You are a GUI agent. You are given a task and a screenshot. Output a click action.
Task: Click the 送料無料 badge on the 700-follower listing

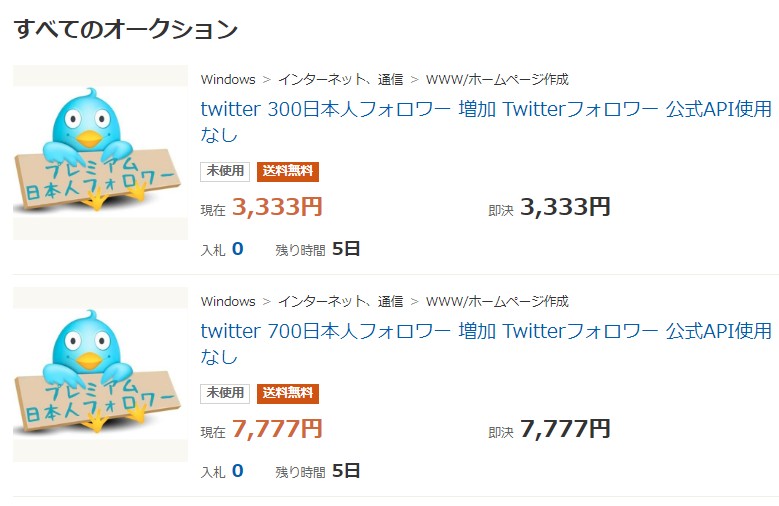tap(288, 393)
